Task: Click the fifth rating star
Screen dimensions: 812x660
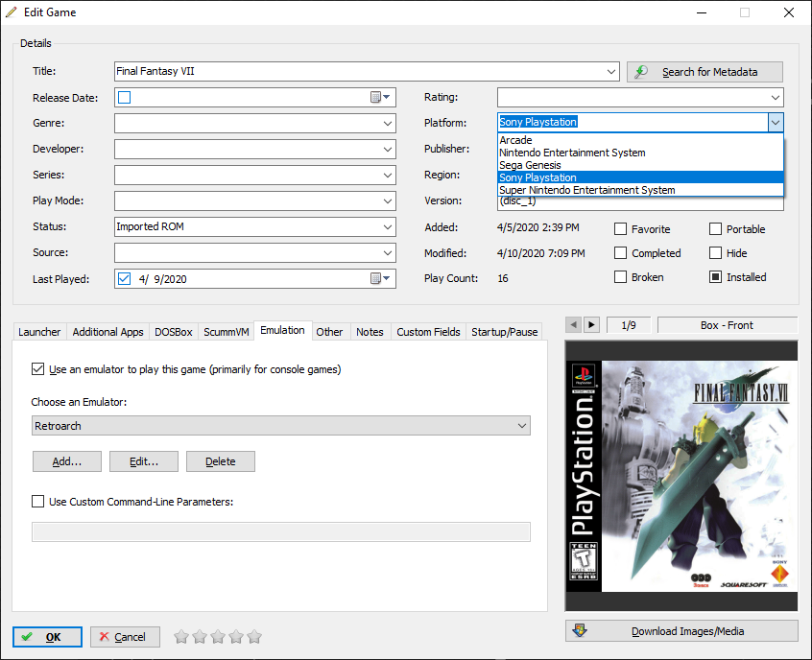Action: click(254, 637)
